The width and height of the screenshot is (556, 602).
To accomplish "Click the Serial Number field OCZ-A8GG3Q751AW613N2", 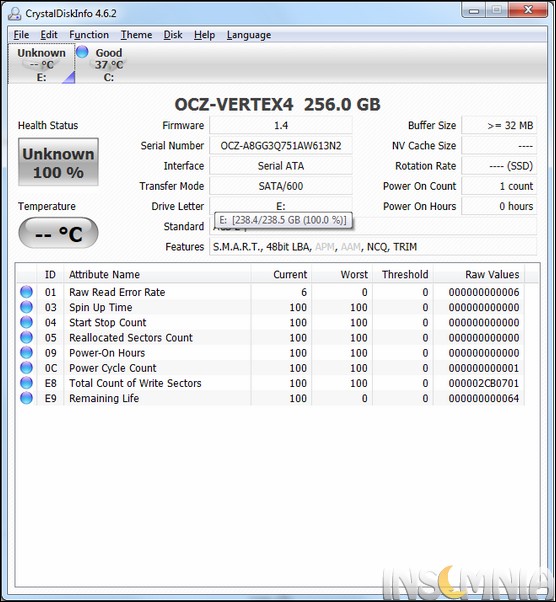I will [281, 146].
